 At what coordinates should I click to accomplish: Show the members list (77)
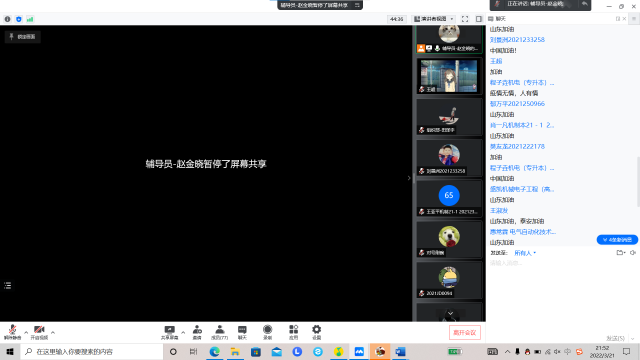point(220,332)
